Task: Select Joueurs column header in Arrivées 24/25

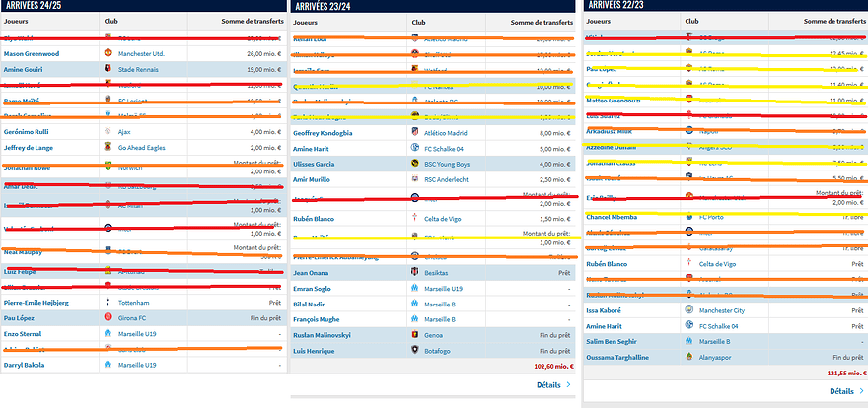Action: point(16,21)
